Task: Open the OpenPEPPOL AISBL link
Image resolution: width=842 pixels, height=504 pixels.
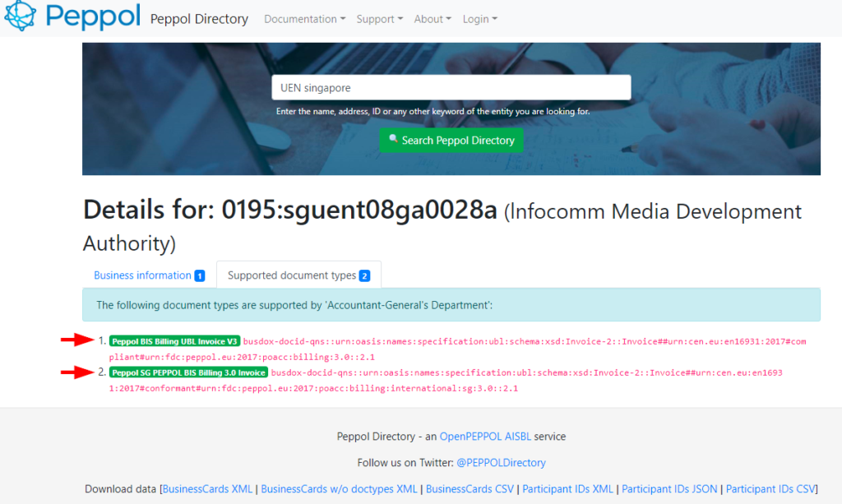Action: 485,437
